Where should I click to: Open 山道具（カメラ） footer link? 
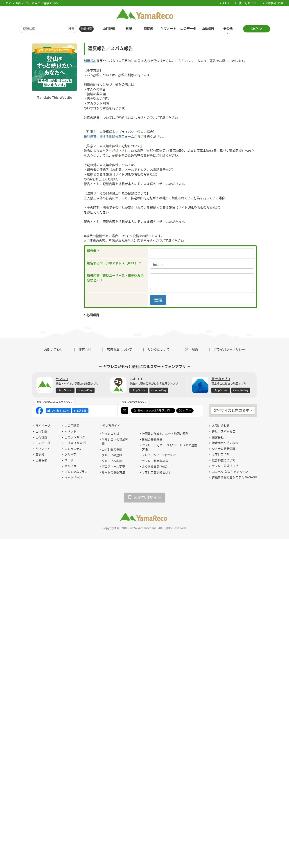click(x=76, y=443)
